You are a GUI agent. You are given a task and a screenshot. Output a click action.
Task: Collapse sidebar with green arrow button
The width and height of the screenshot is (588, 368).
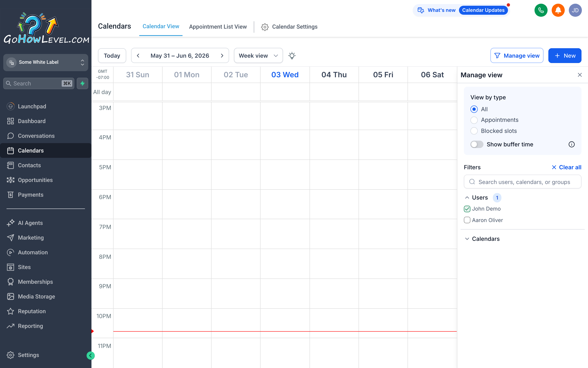coord(91,356)
